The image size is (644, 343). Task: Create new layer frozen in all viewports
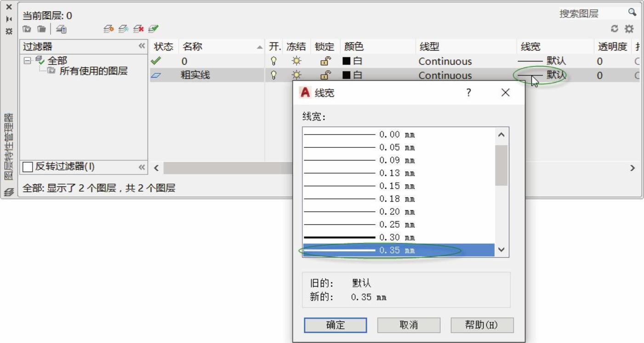tap(123, 29)
